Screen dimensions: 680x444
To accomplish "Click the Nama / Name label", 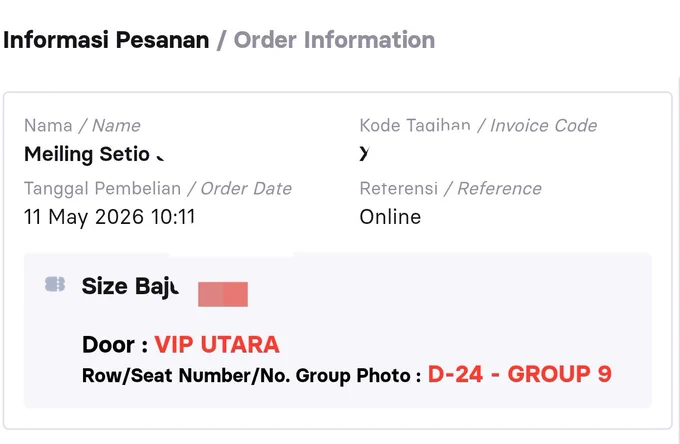I will click(82, 126).
